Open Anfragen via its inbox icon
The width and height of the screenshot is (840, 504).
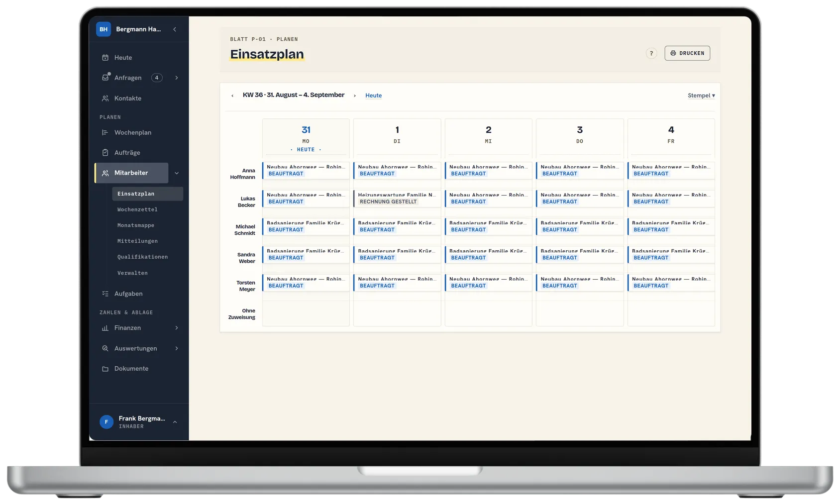point(105,78)
